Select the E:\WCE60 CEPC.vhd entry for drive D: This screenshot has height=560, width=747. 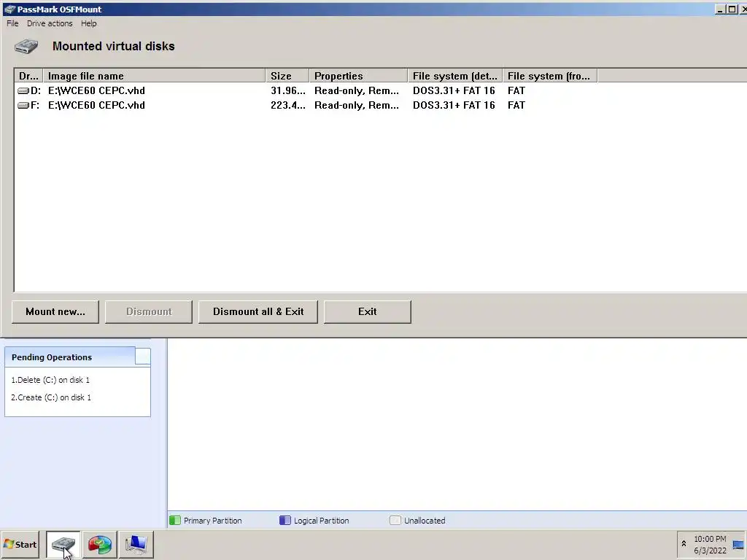(96, 90)
